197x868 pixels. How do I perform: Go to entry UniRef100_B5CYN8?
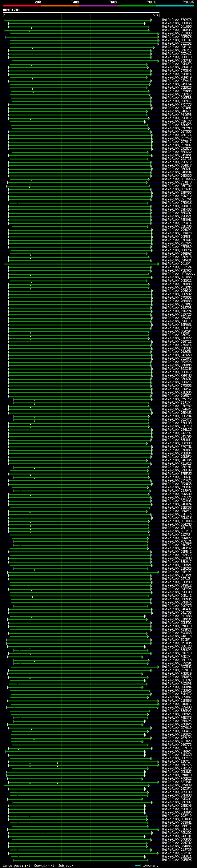(x=177, y=128)
